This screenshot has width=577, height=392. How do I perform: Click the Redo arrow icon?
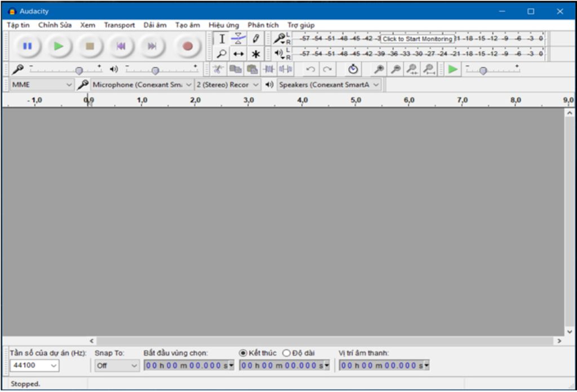point(327,69)
